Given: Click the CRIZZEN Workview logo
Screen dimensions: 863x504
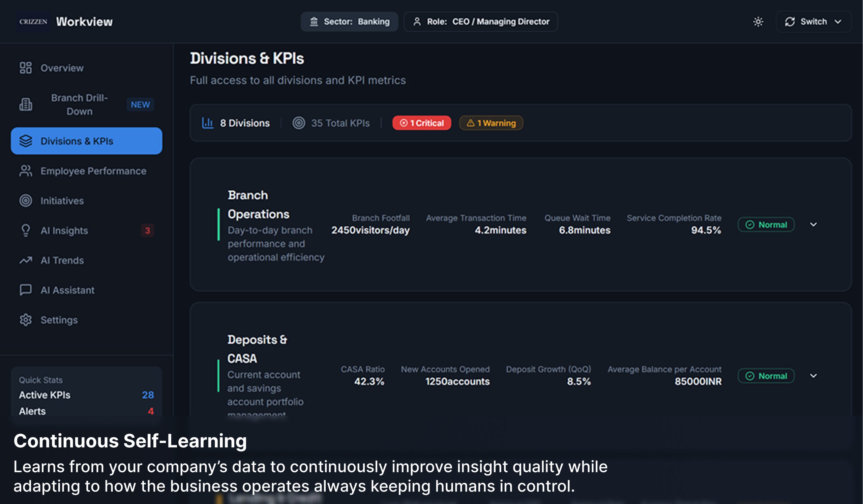Looking at the screenshot, I should (65, 22).
